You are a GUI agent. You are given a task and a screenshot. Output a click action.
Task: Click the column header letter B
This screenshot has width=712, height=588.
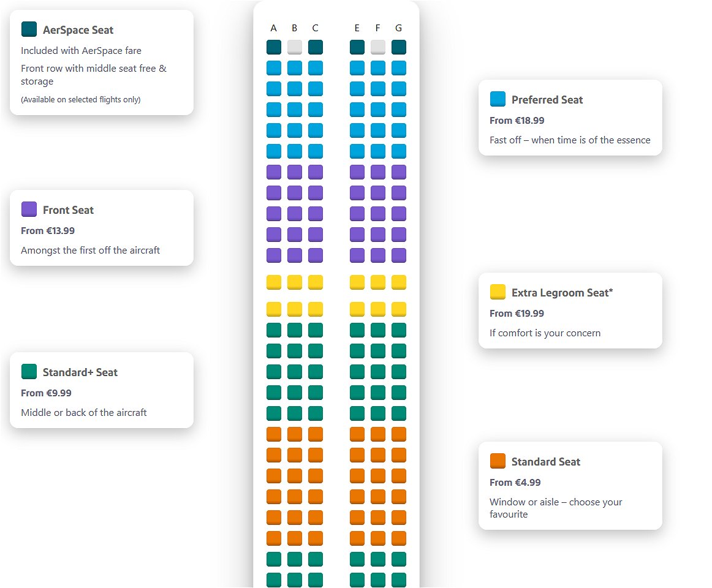coord(294,28)
